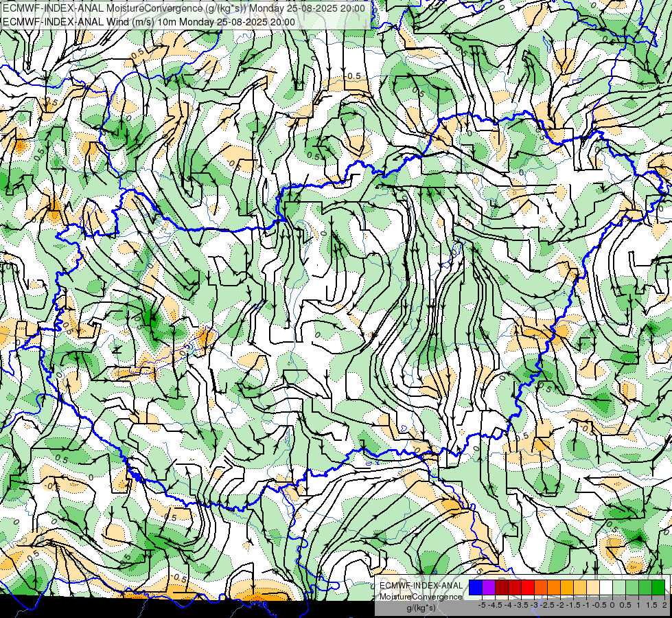Click the -1.5 legend tick value
This screenshot has width=672, height=618.
(573, 605)
